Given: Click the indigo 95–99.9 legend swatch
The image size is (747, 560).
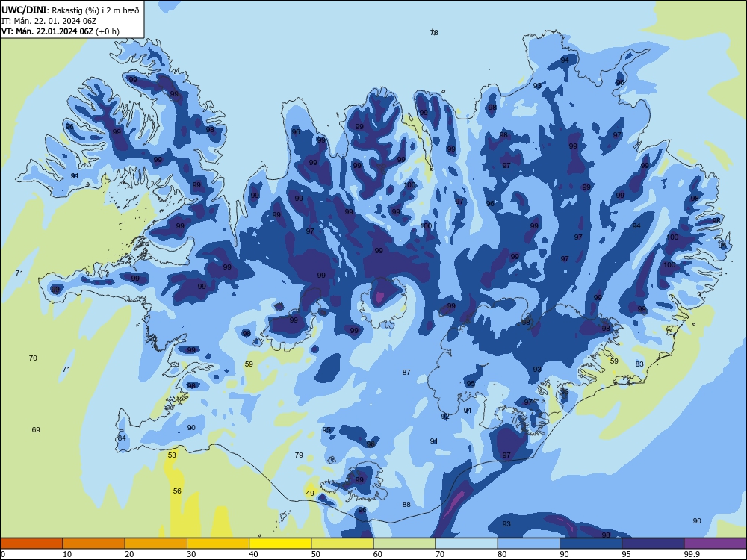Looking at the screenshot, I should coord(653,544).
